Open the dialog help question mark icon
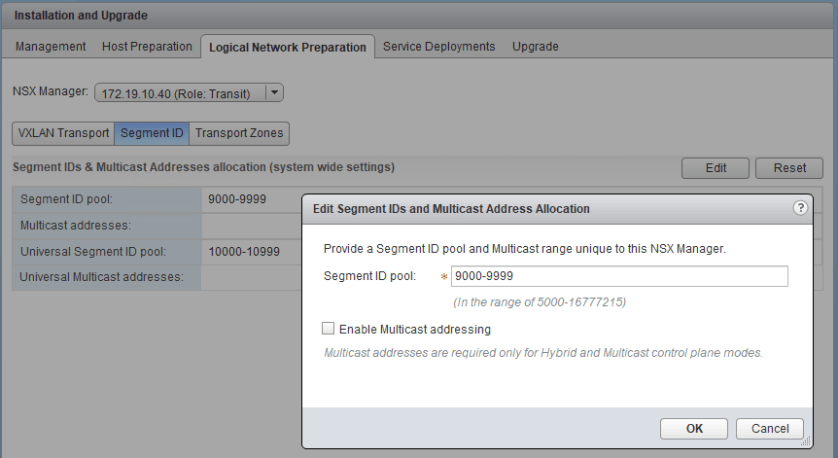Viewport: 838px width, 458px height. [x=800, y=208]
